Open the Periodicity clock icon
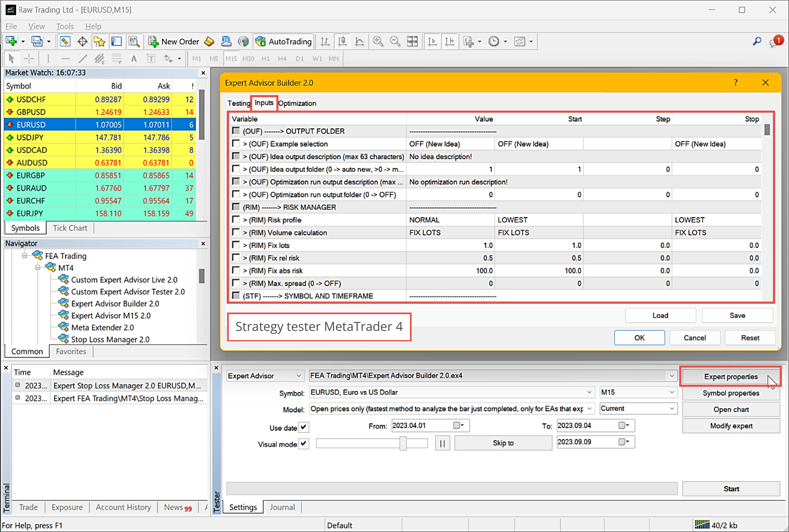Image resolution: width=789 pixels, height=532 pixels. click(x=494, y=41)
